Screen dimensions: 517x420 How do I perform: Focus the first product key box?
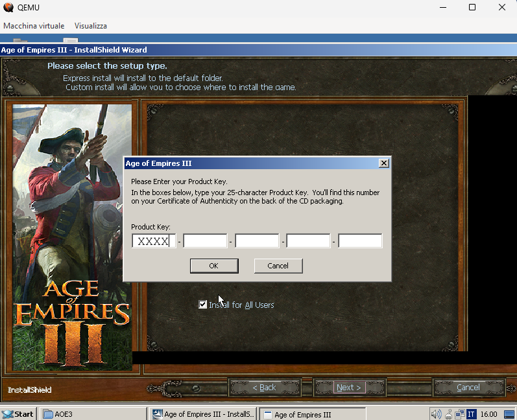click(x=154, y=241)
